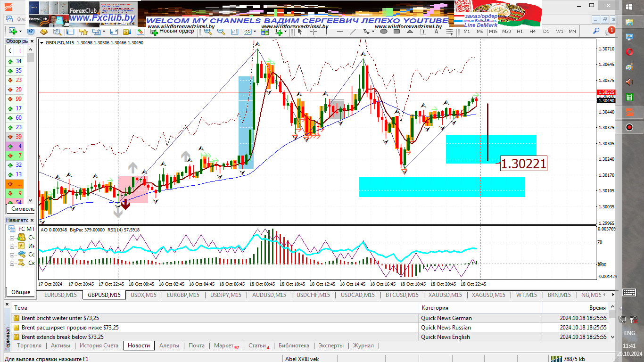Toggle AutoTrading icon beside New Order
The height and width of the screenshot is (362, 644).
point(140,31)
